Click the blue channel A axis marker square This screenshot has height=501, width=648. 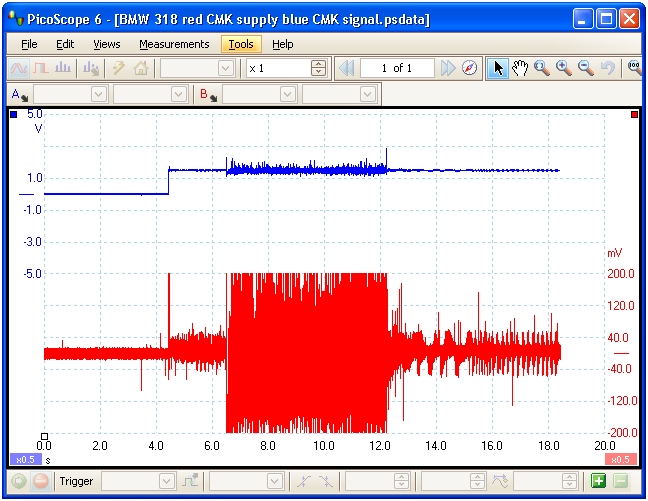pyautogui.click(x=13, y=115)
